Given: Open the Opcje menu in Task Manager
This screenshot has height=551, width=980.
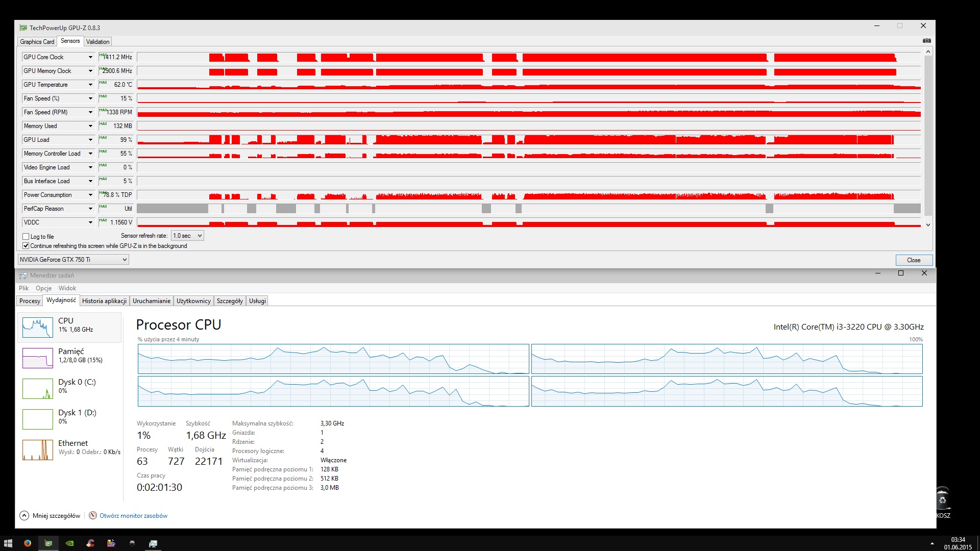Looking at the screenshot, I should (x=43, y=288).
